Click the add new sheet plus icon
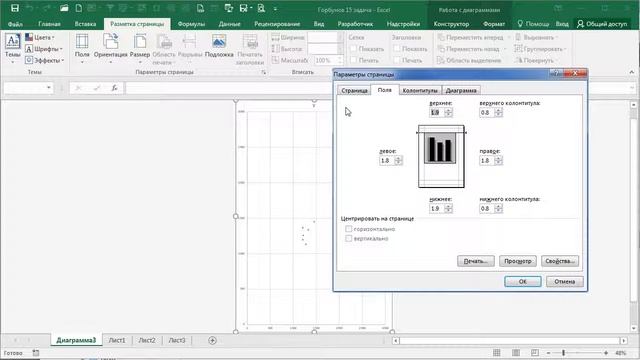The height and width of the screenshot is (360, 640). 212,340
